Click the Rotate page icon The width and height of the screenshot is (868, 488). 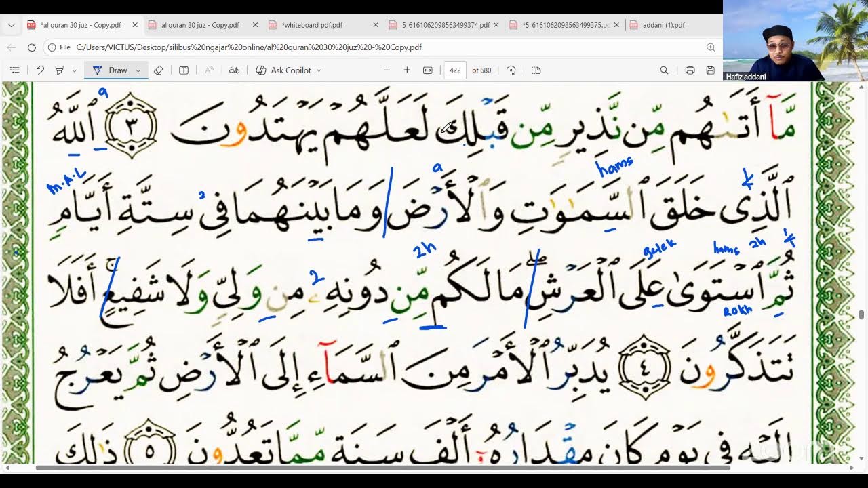(511, 70)
